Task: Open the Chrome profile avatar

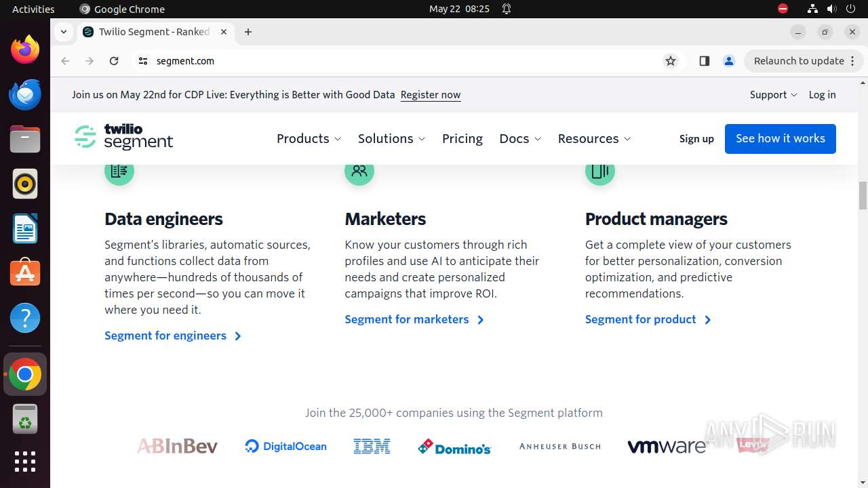Action: [729, 61]
